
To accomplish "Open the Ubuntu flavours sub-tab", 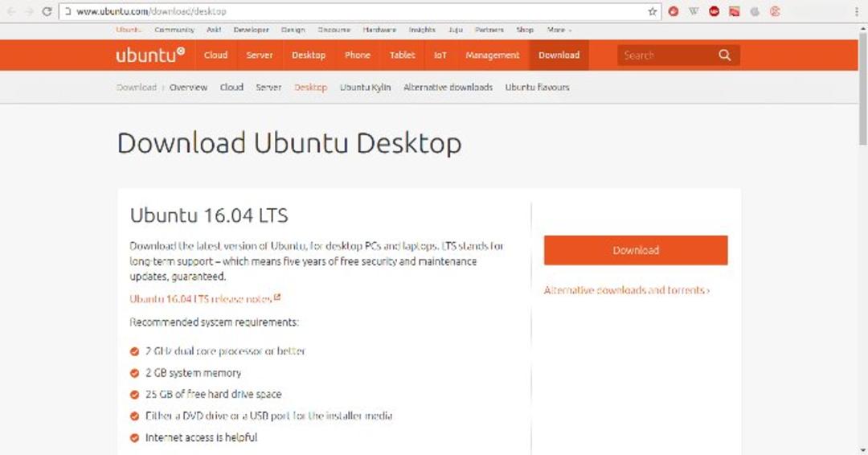I will pyautogui.click(x=537, y=88).
